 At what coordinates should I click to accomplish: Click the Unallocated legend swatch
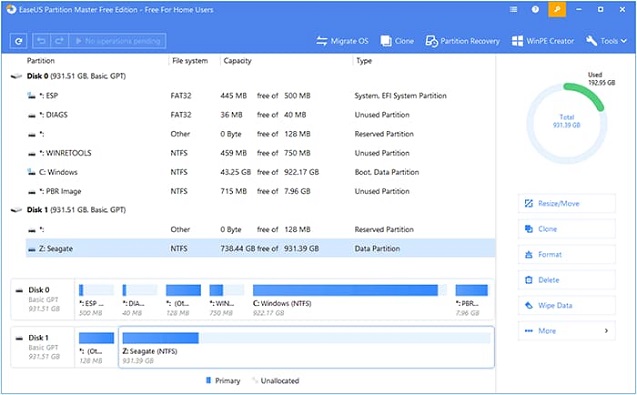coord(255,380)
